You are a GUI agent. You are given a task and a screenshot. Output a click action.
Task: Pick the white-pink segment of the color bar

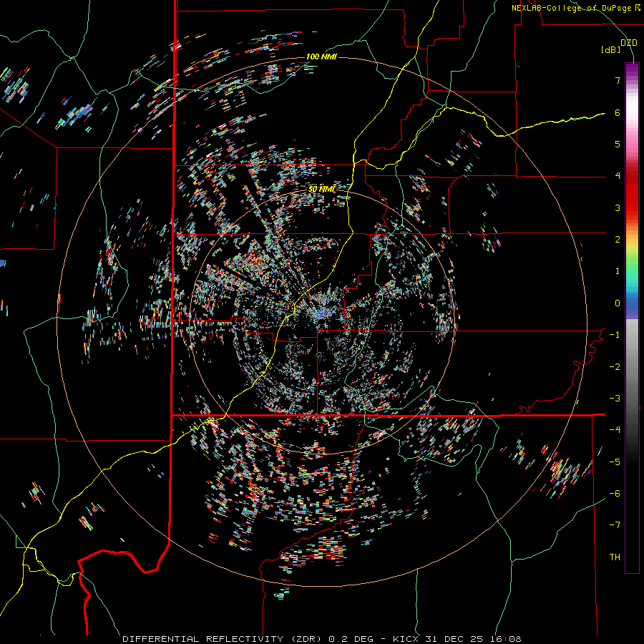click(632, 119)
